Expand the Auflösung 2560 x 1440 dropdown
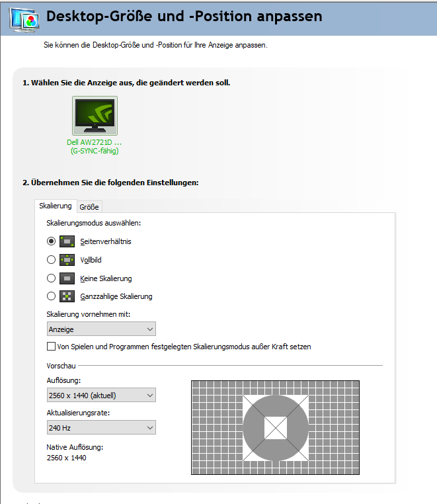 [101, 396]
